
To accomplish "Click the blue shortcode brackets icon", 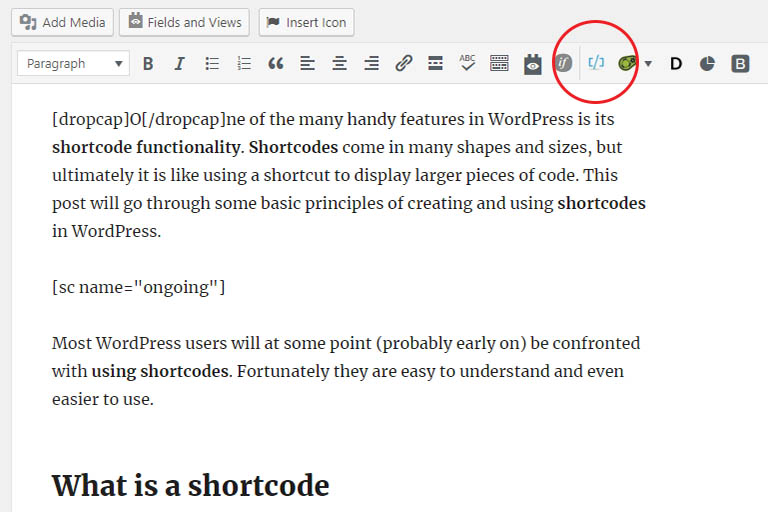I will [596, 63].
